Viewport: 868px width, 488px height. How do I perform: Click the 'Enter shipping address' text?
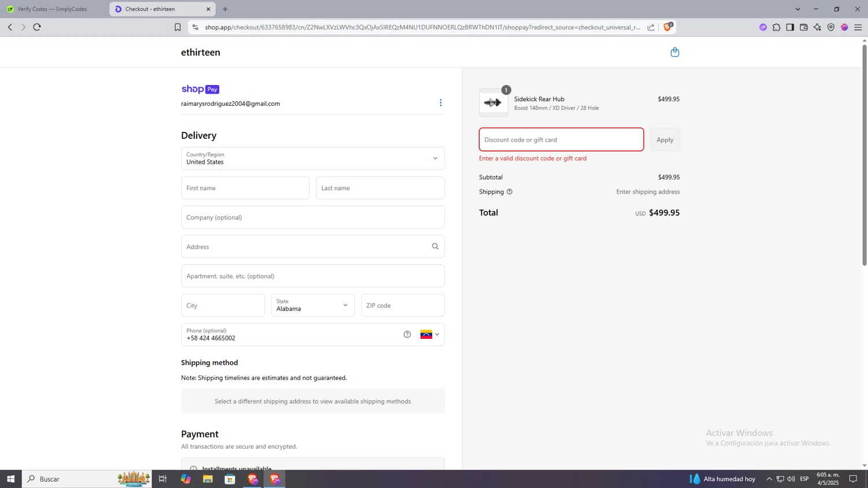[648, 192]
